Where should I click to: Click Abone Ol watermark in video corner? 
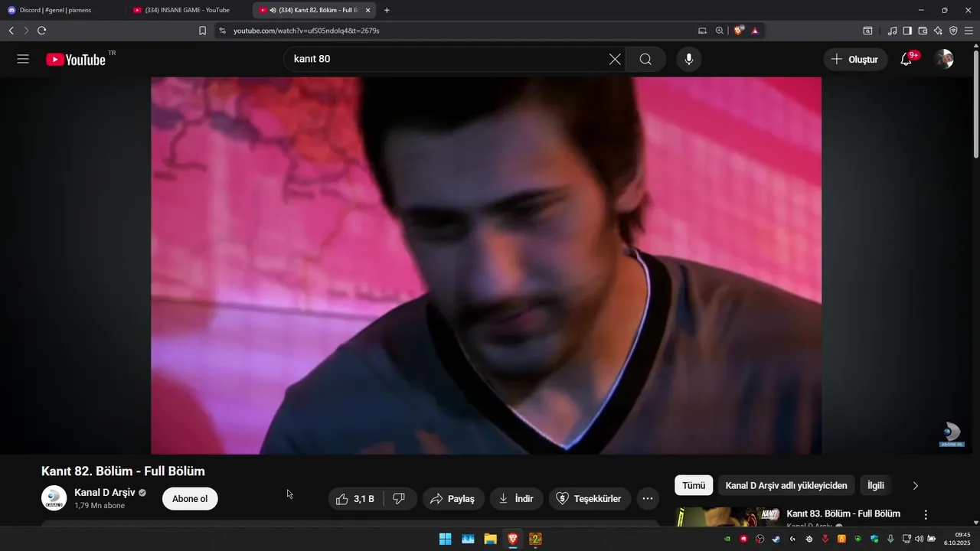[952, 435]
